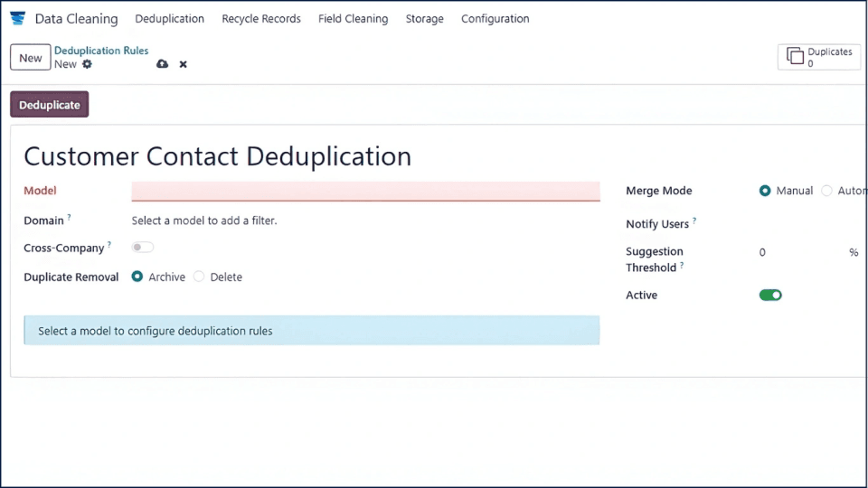This screenshot has width=868, height=488.
Task: Show Suggestion Threshold help question mark
Action: [x=682, y=265]
